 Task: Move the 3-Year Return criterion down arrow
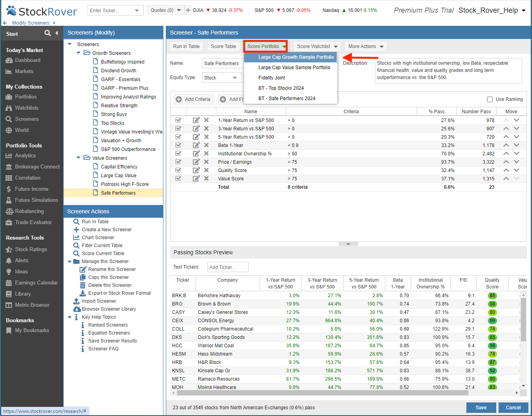516,128
